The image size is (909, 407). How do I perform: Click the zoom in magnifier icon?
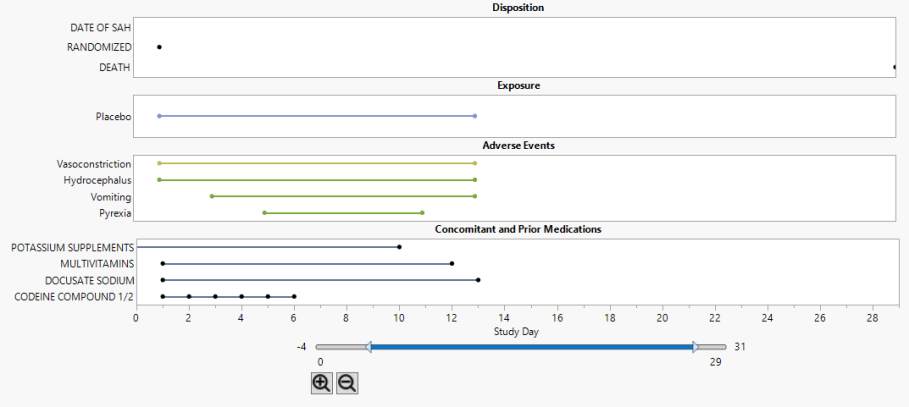322,383
